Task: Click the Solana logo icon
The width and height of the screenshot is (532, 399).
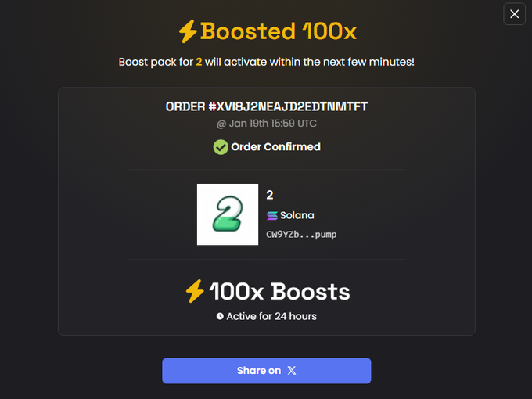Action: tap(272, 215)
